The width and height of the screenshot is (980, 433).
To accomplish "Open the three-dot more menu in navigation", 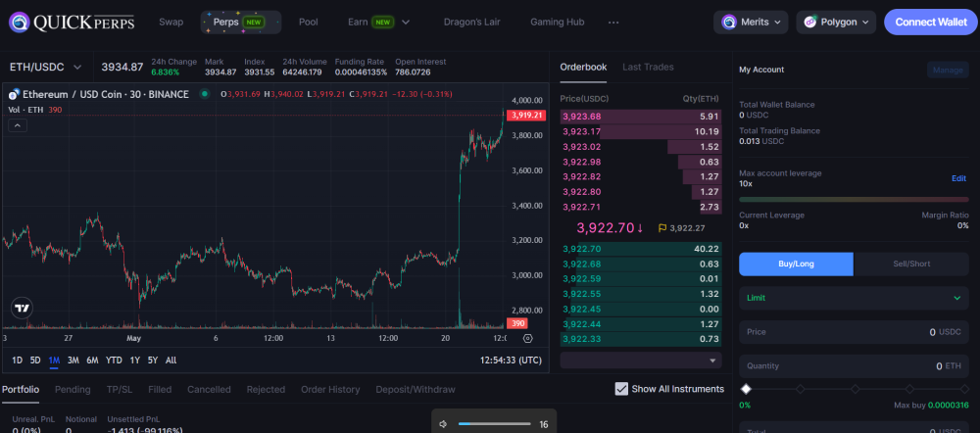I will (x=613, y=22).
